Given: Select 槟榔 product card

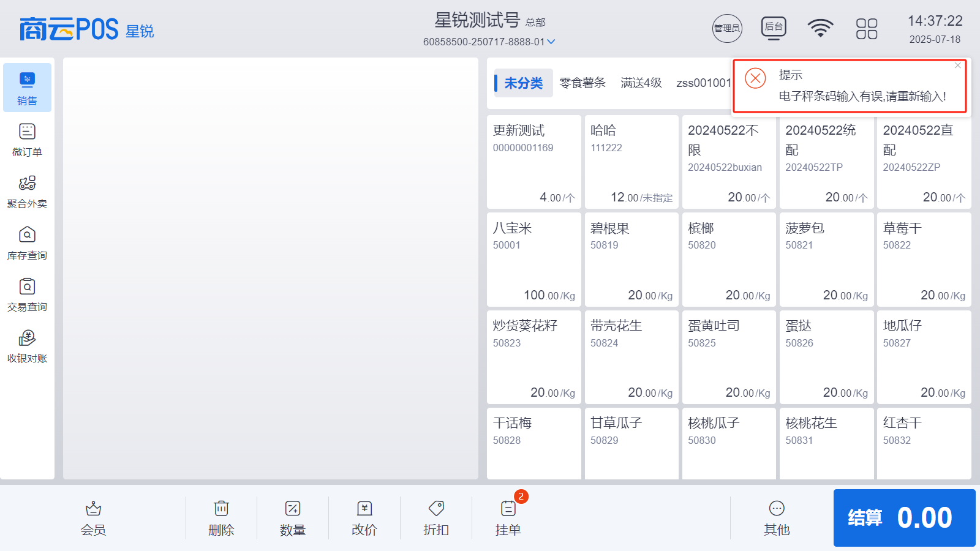Looking at the screenshot, I should coord(729,260).
